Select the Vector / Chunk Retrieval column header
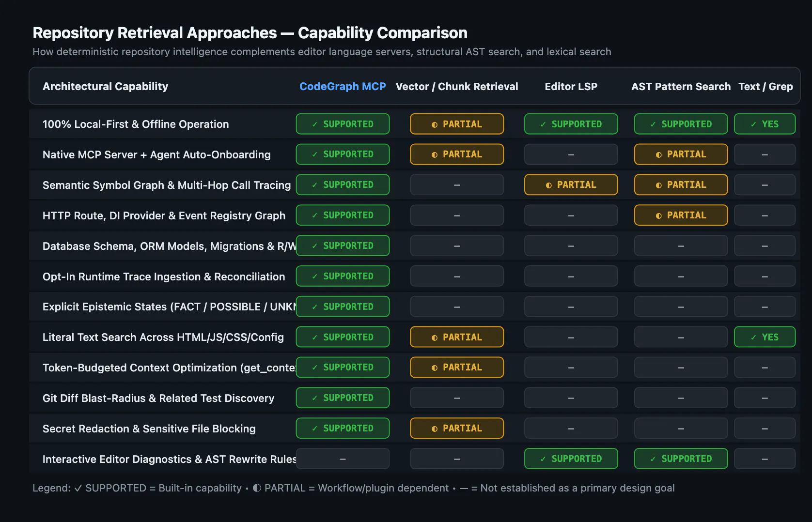This screenshot has height=522, width=812. tap(457, 86)
